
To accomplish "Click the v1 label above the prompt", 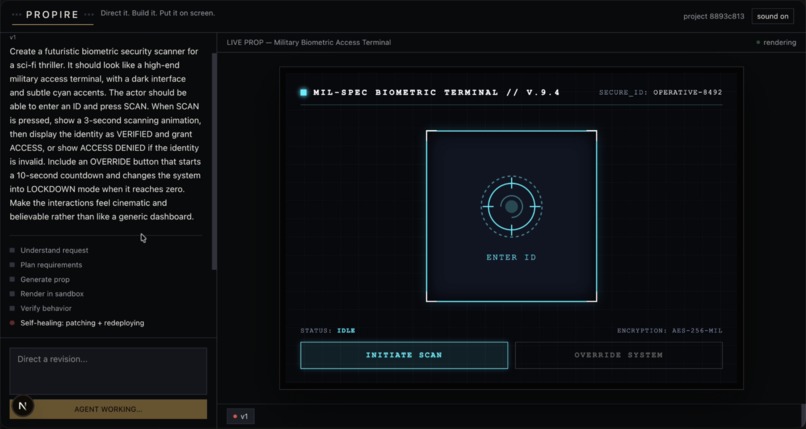I will pos(13,37).
